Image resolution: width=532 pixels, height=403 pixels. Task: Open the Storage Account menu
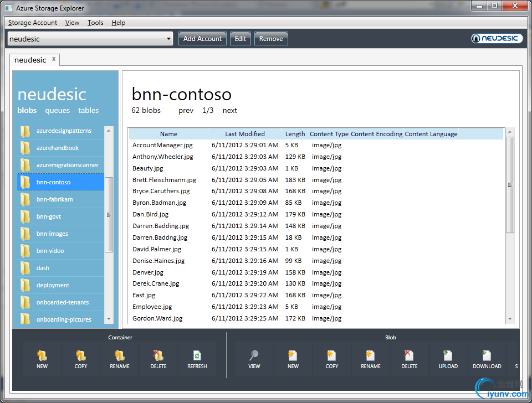click(x=33, y=23)
